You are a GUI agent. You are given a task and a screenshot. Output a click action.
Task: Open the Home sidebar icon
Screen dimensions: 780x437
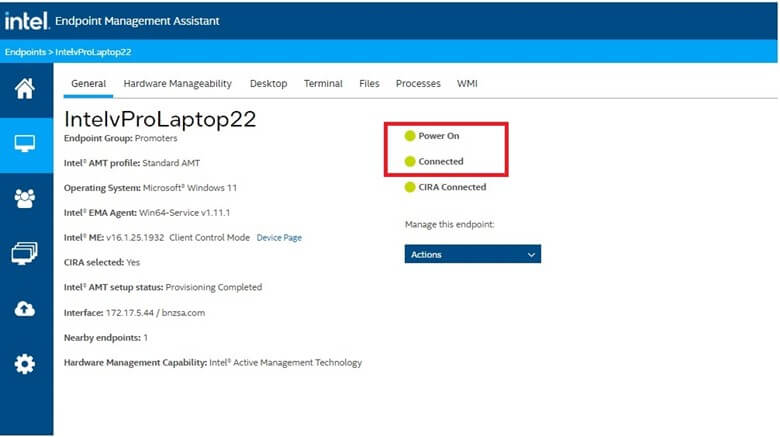tap(24, 89)
